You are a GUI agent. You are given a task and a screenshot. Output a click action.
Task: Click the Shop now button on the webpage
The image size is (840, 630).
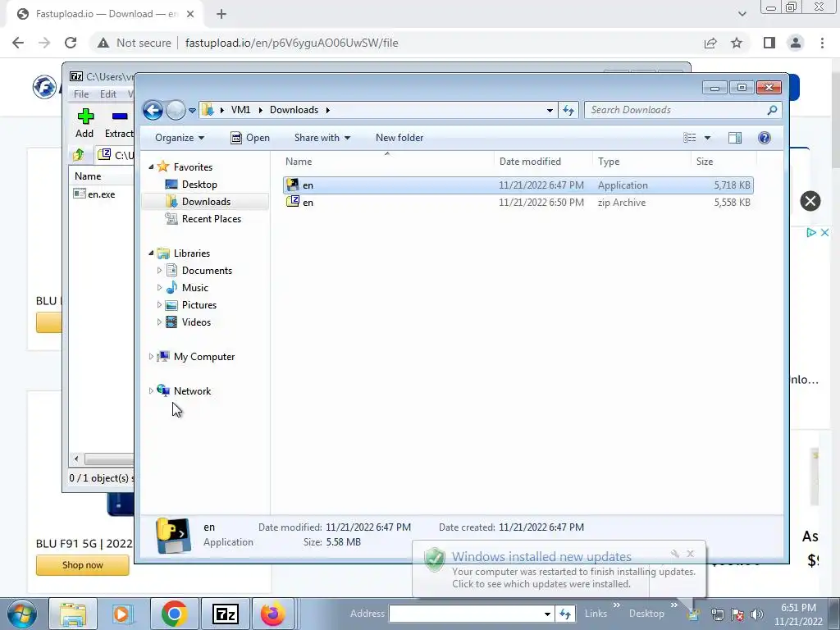[x=83, y=565]
